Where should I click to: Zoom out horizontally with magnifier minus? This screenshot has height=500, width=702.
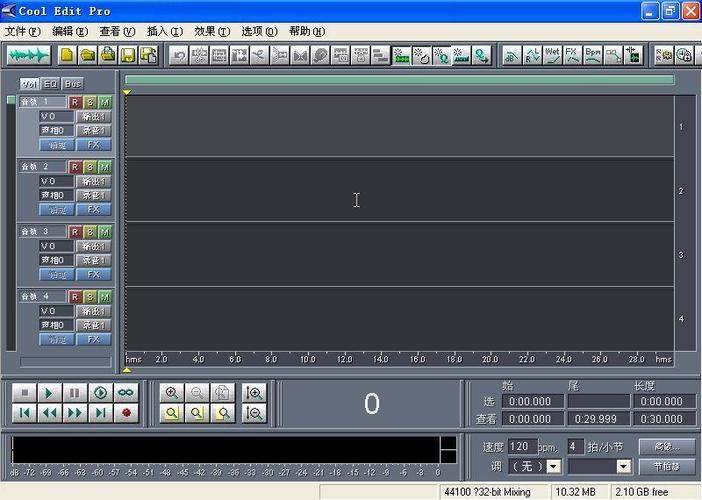pyautogui.click(x=197, y=393)
